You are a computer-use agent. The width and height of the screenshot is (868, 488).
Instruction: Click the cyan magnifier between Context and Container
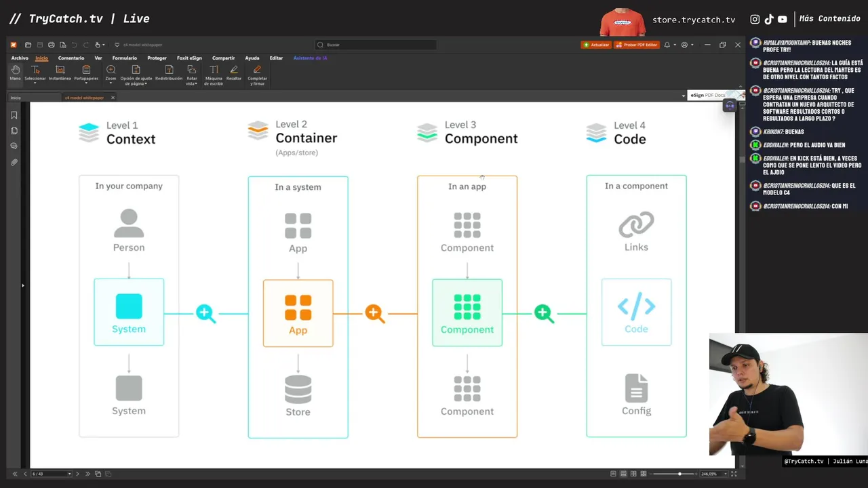coord(205,313)
